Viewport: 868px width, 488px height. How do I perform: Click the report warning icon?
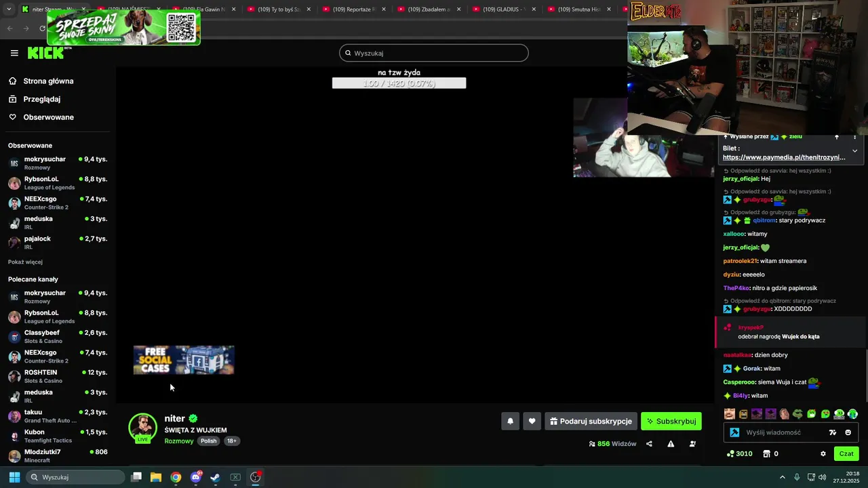(x=671, y=444)
